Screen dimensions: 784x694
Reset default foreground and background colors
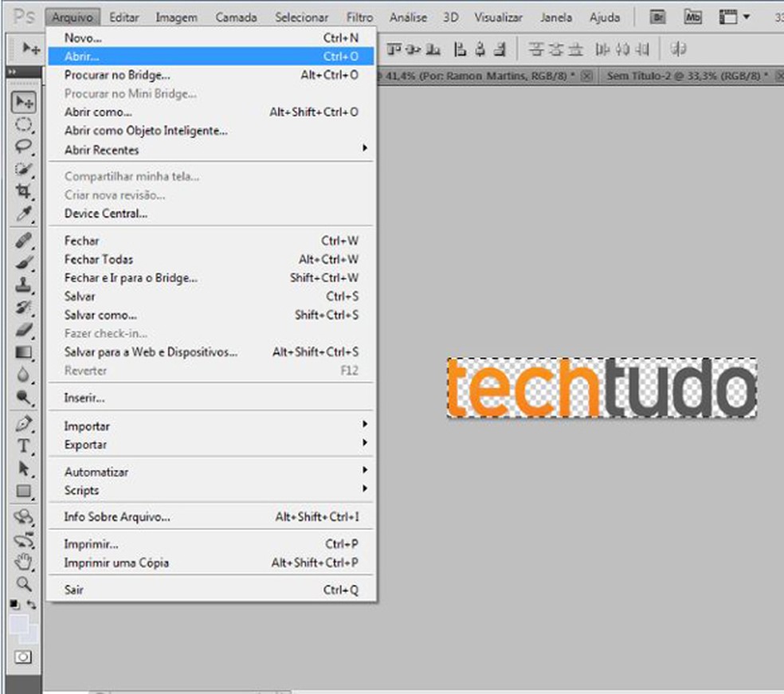click(x=15, y=605)
